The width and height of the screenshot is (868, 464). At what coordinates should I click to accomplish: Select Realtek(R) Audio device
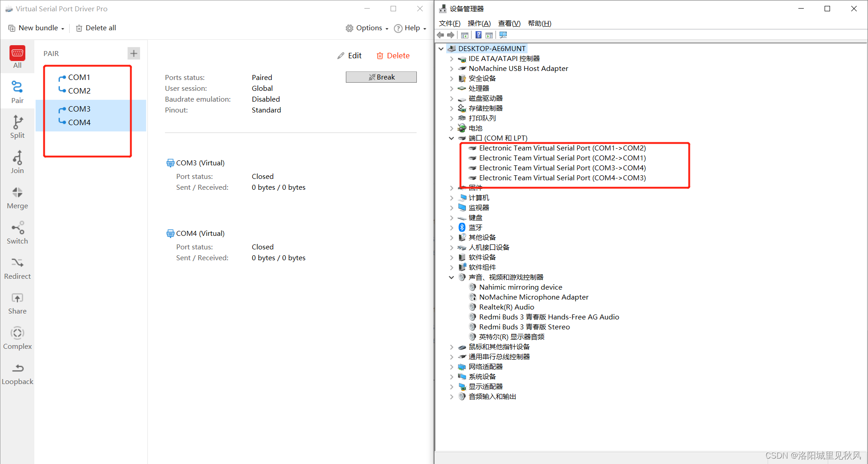coord(506,307)
